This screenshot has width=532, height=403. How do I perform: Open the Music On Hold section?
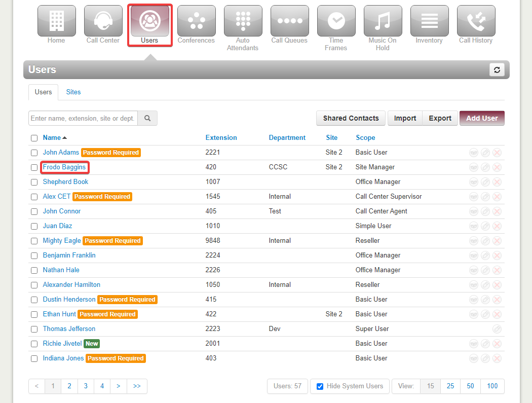pos(383,21)
